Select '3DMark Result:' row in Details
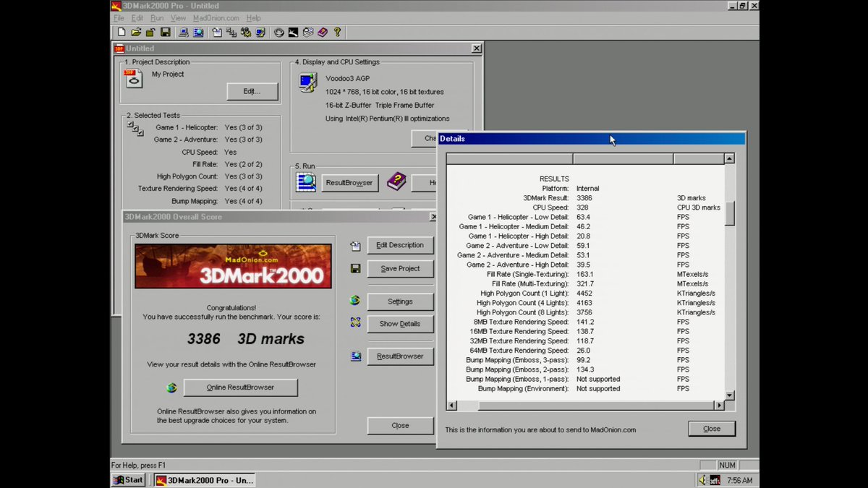 tap(584, 198)
